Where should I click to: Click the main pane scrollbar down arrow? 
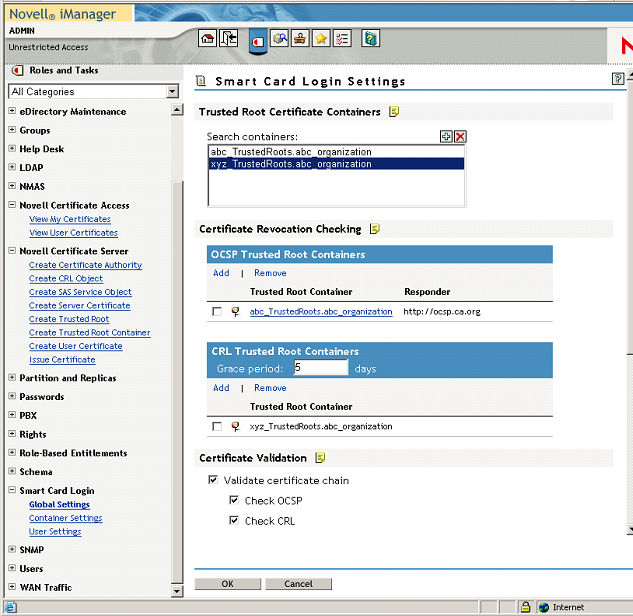[x=630, y=529]
